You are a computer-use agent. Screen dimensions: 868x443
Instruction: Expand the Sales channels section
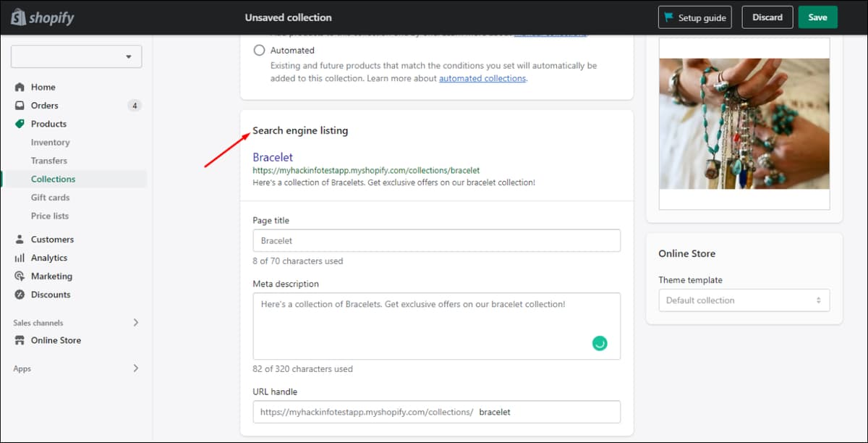(135, 323)
